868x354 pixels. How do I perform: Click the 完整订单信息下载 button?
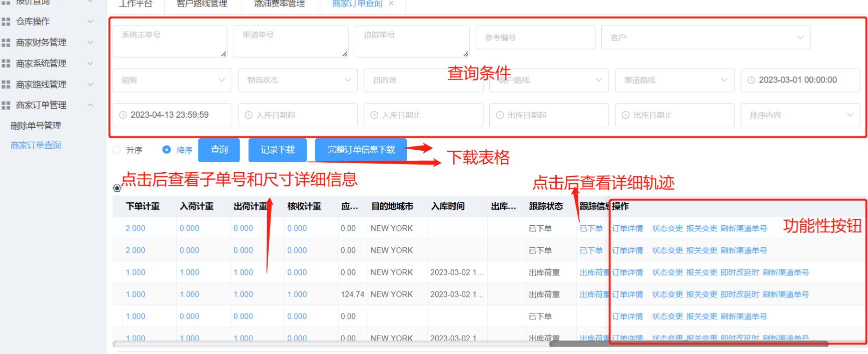coord(361,150)
